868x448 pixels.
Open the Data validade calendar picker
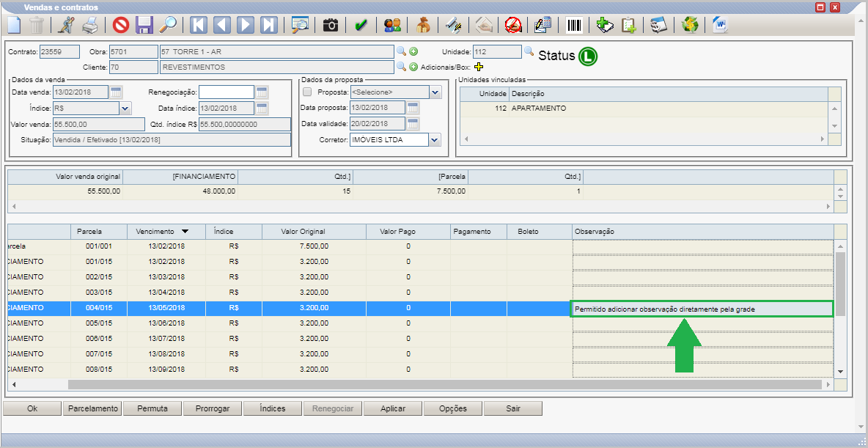click(413, 123)
